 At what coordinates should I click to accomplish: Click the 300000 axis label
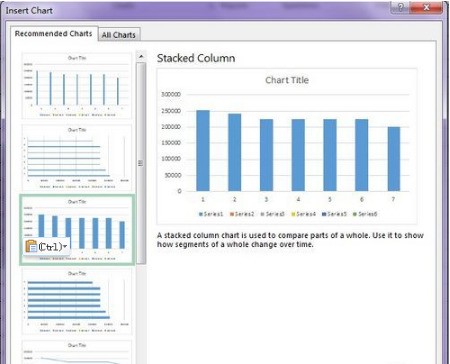(171, 94)
